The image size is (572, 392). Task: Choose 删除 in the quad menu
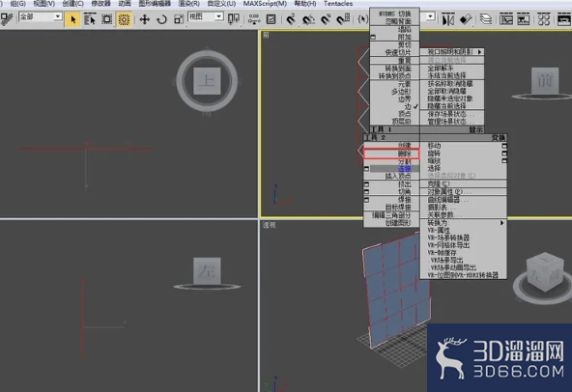391,154
